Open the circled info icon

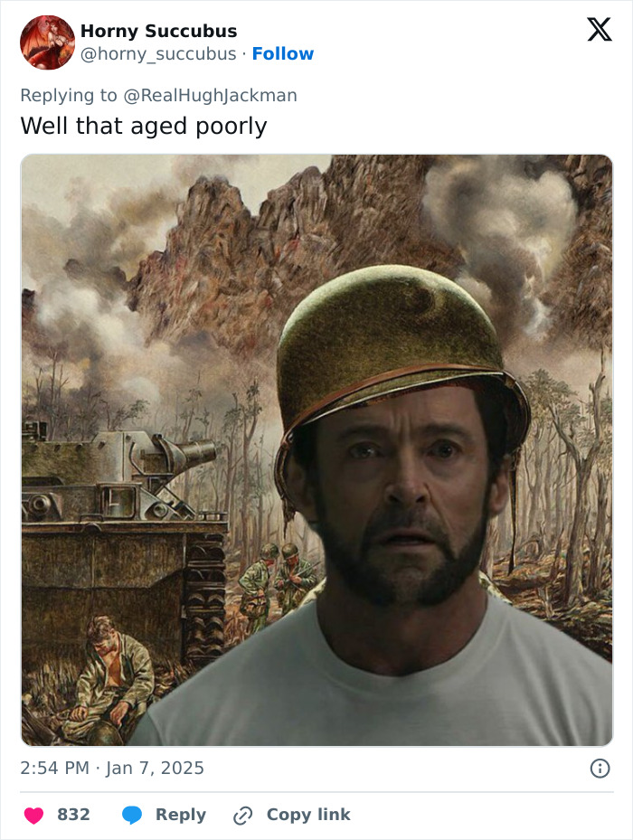(x=600, y=769)
